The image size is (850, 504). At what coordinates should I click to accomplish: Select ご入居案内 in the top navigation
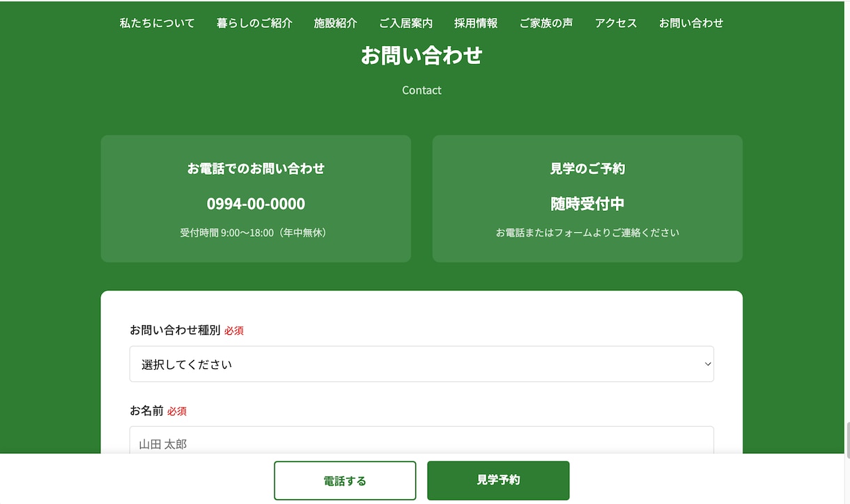(x=405, y=23)
